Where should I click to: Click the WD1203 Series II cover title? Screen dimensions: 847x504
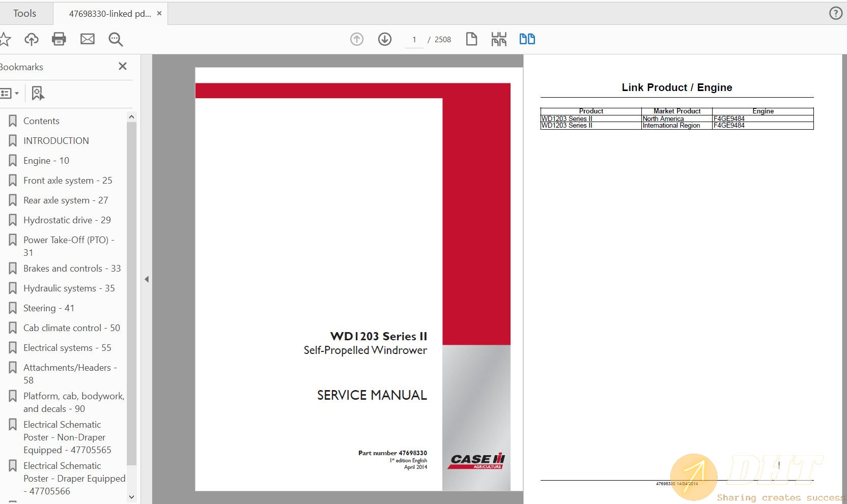pos(379,336)
